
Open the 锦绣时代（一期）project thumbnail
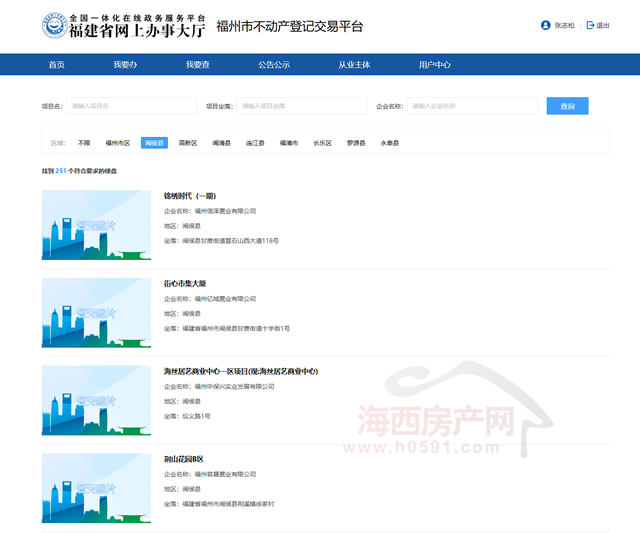(96, 225)
